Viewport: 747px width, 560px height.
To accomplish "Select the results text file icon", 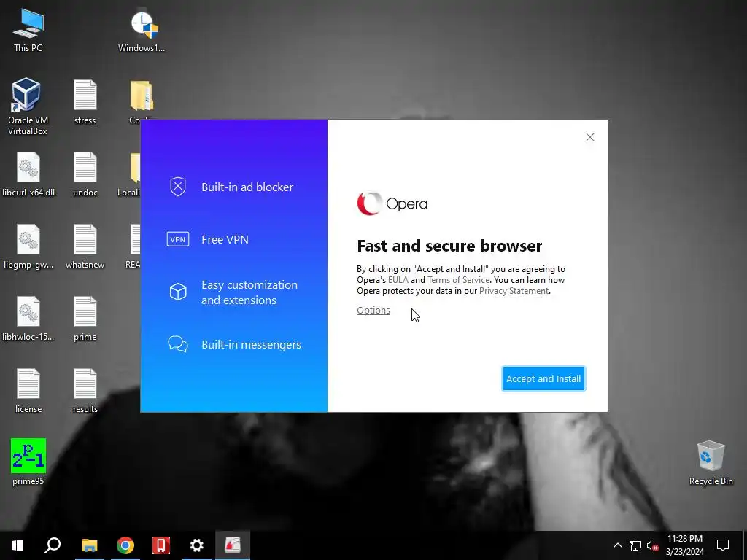I will pyautogui.click(x=85, y=391).
